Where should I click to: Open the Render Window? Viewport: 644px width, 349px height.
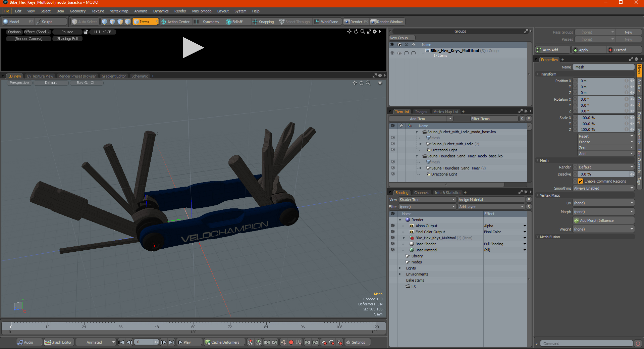coord(387,22)
